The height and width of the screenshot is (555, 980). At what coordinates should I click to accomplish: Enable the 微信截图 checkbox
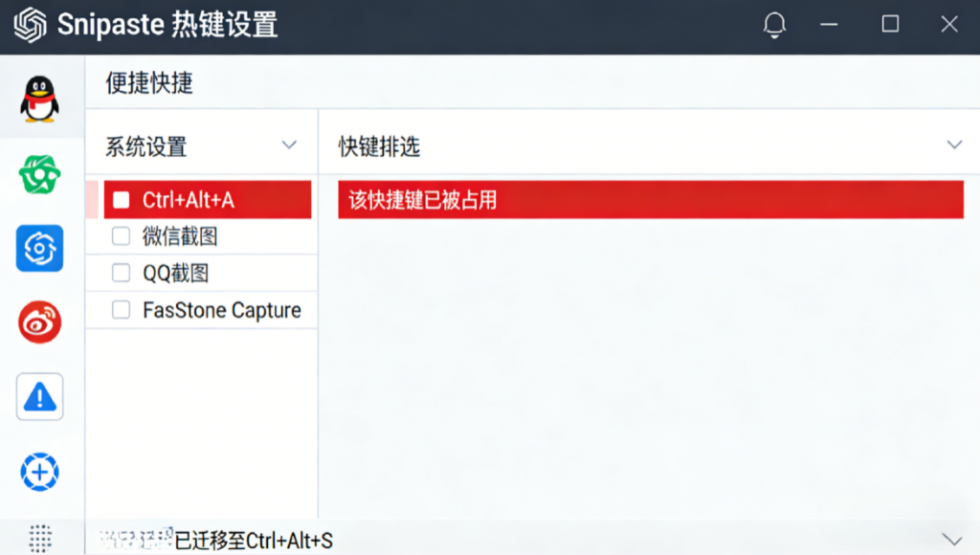[121, 236]
